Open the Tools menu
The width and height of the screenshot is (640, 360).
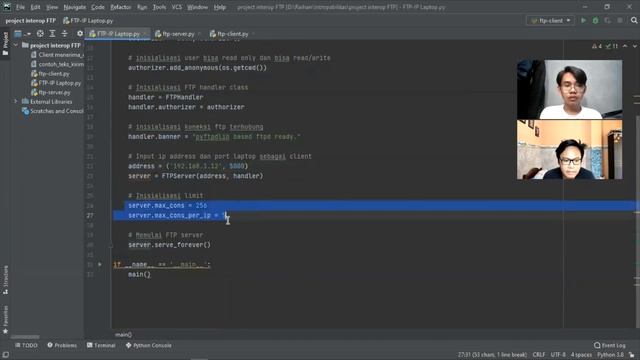(159, 7)
